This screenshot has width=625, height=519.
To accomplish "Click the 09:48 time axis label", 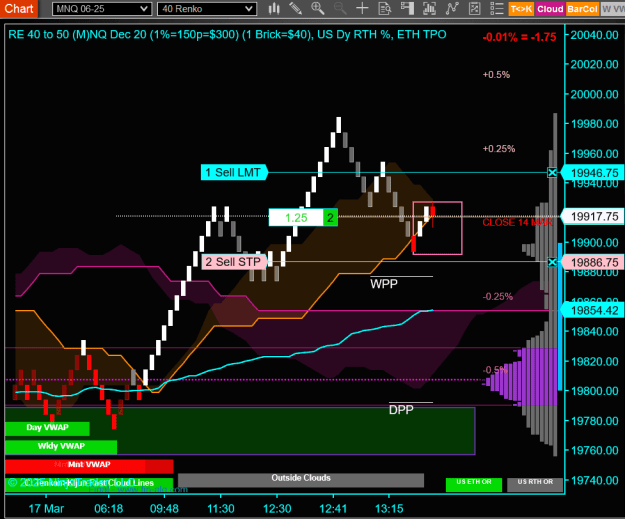I will tap(164, 509).
